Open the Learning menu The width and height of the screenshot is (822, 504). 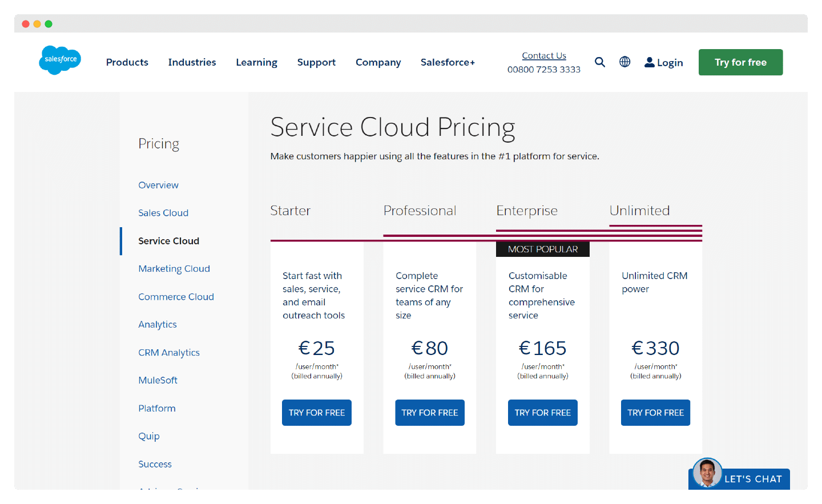coord(257,62)
